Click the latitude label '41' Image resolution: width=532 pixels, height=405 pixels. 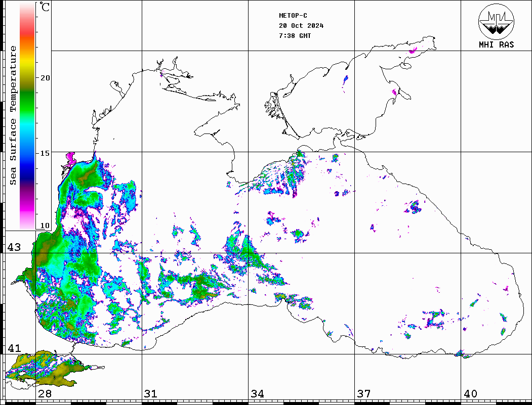point(14,348)
